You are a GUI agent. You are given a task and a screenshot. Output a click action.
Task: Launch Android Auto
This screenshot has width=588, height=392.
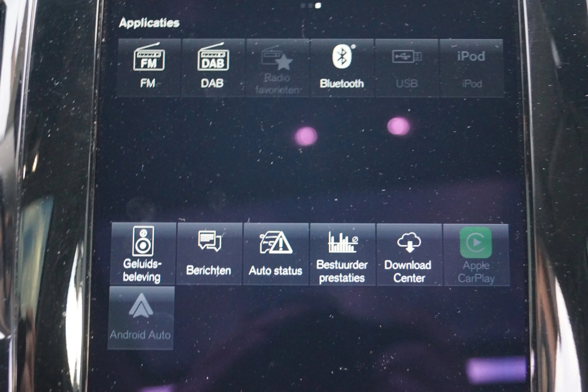[x=141, y=318]
